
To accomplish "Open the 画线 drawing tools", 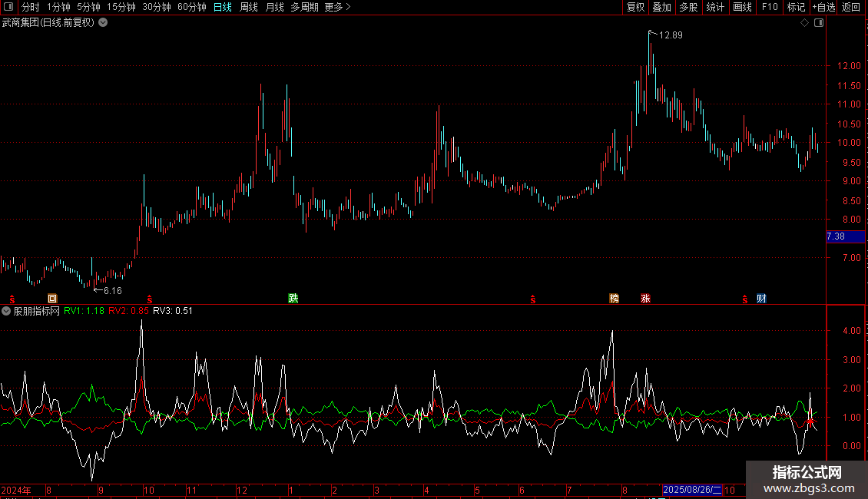I will pyautogui.click(x=742, y=7).
